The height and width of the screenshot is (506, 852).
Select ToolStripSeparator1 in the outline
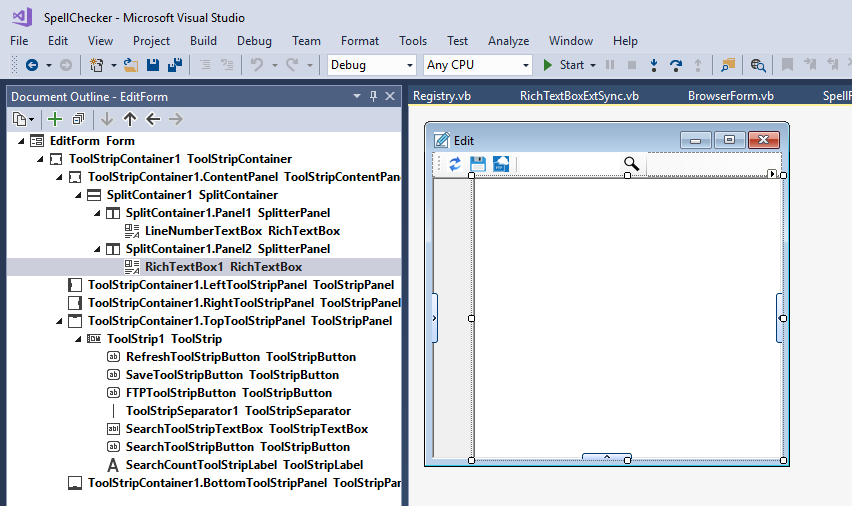tap(239, 411)
